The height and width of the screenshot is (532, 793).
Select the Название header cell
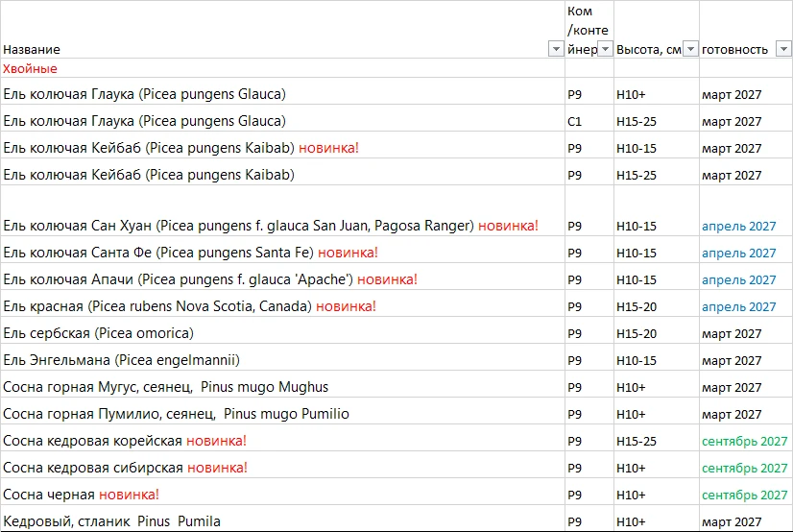click(x=282, y=30)
